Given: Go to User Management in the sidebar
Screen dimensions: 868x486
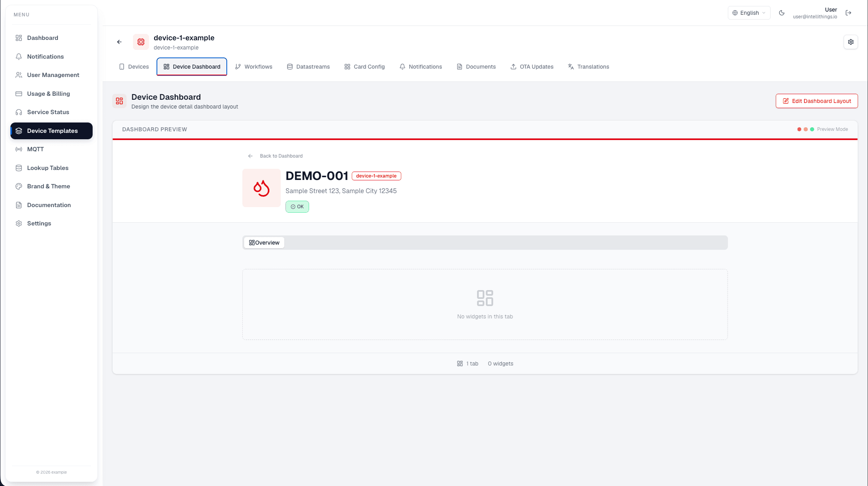Looking at the screenshot, I should [x=52, y=75].
